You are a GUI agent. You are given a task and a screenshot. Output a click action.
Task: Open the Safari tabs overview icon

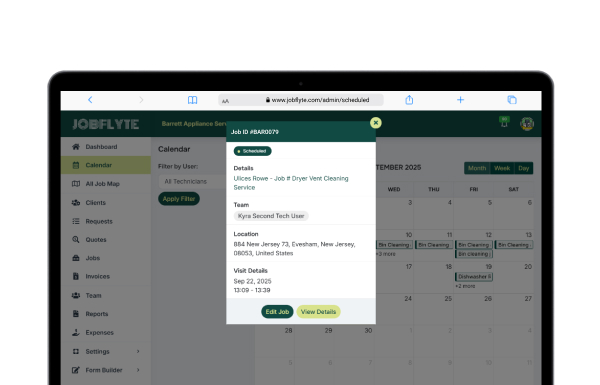[512, 100]
